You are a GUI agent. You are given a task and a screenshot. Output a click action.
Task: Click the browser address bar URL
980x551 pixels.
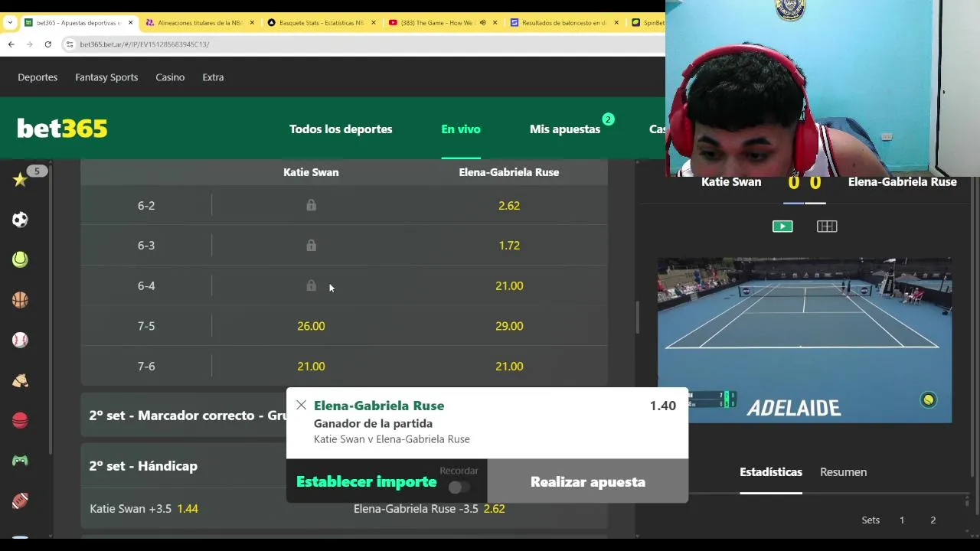(144, 44)
